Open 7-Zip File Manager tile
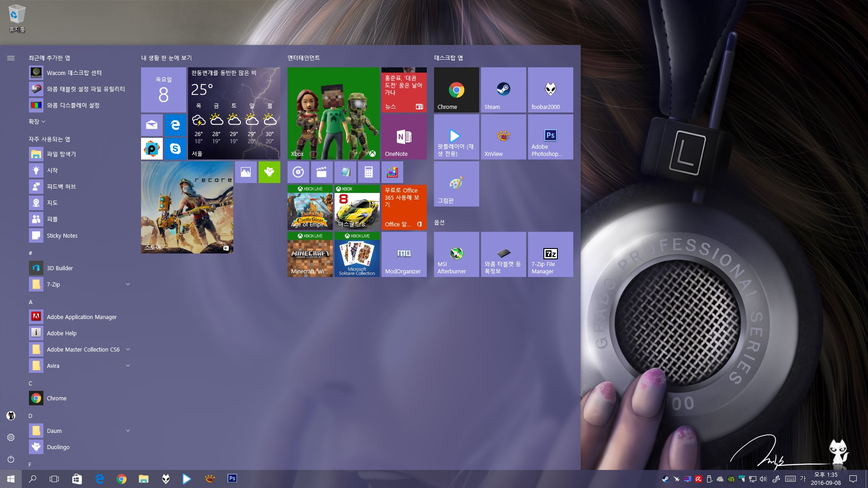The image size is (868, 488). 550,254
